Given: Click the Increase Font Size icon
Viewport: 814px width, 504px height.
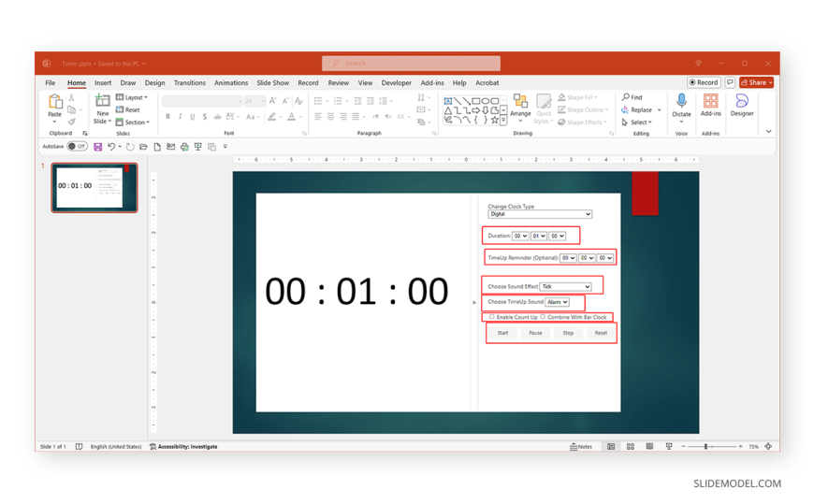Looking at the screenshot, I should click(x=272, y=101).
